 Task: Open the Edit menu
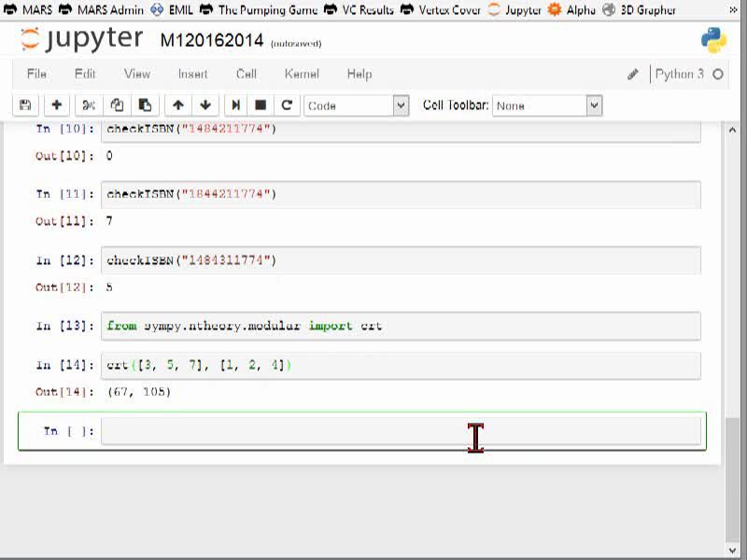(85, 74)
